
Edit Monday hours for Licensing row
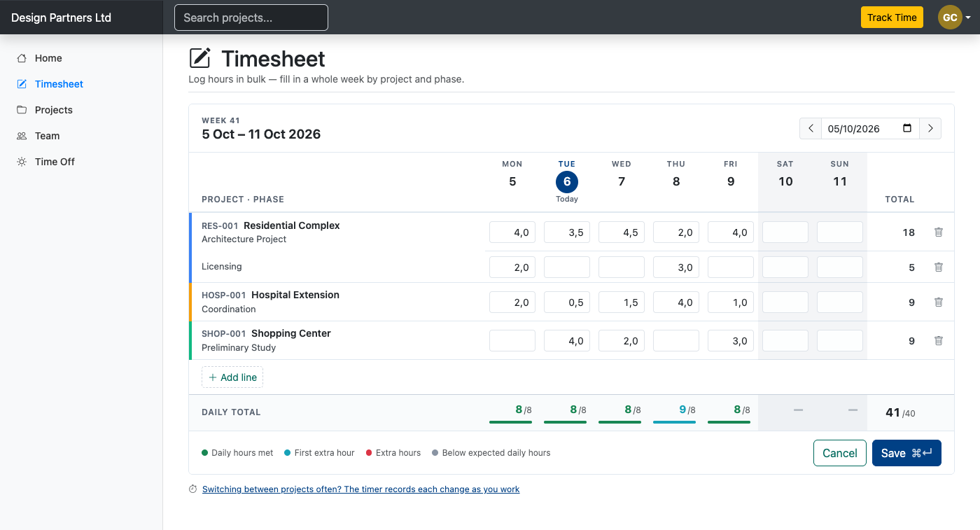(512, 267)
